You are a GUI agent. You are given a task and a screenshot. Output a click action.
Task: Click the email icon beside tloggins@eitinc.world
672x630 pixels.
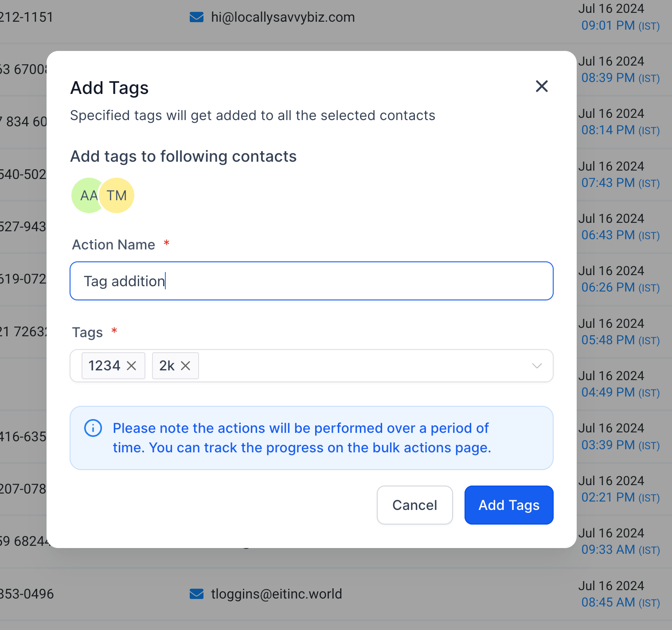point(196,594)
